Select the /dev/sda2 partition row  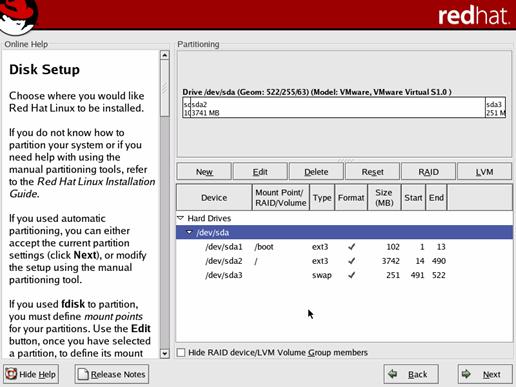pos(344,261)
